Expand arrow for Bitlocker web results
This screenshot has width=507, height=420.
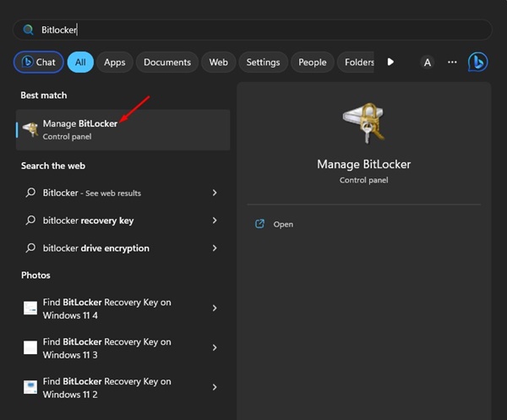(215, 193)
